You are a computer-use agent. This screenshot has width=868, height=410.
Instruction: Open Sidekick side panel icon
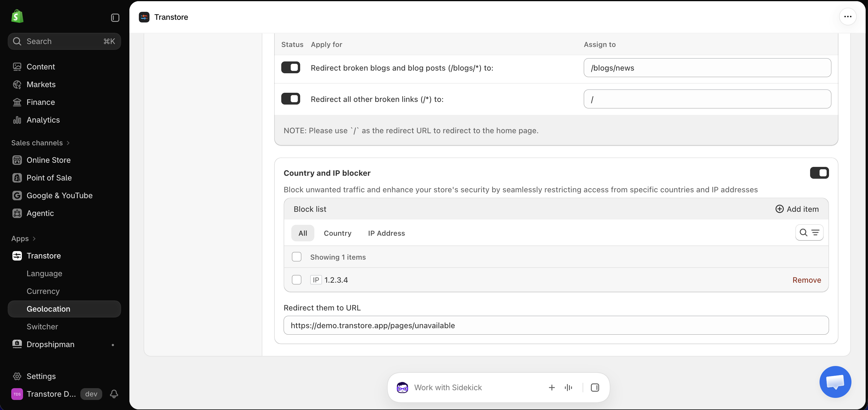click(595, 388)
